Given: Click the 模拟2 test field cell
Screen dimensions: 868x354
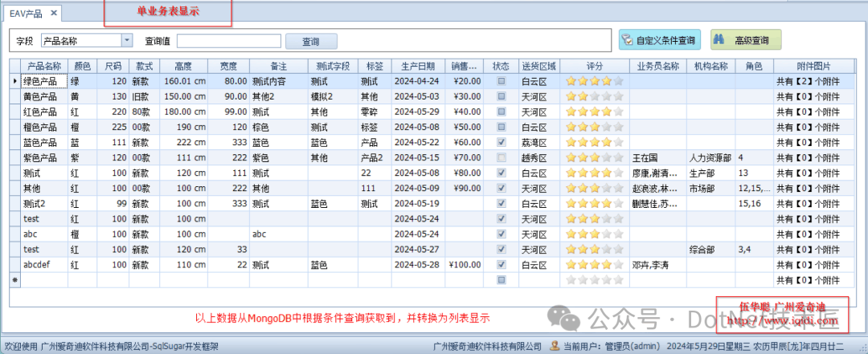Looking at the screenshot, I should click(x=333, y=96).
